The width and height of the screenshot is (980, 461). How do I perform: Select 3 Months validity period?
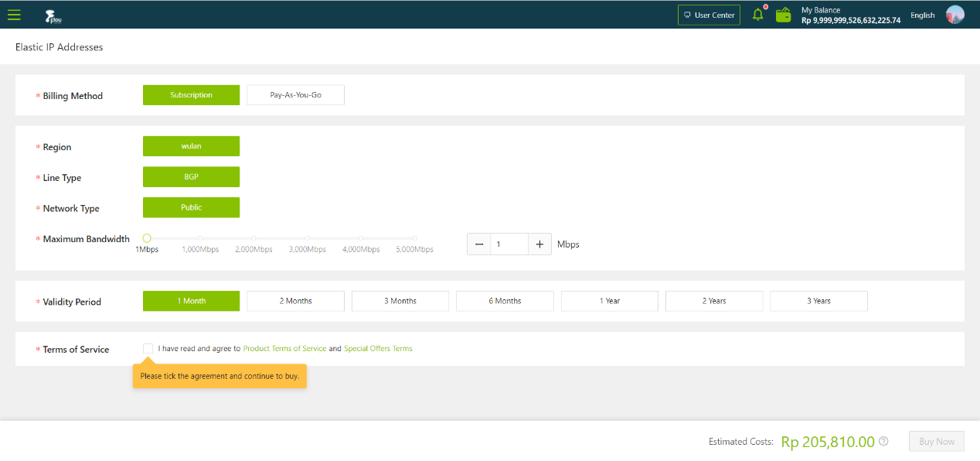point(400,301)
